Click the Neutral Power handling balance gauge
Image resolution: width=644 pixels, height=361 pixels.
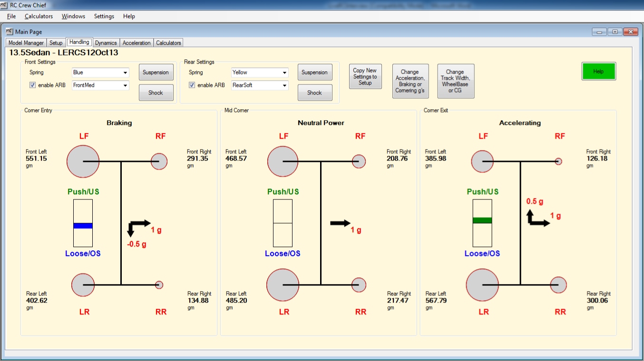point(283,223)
